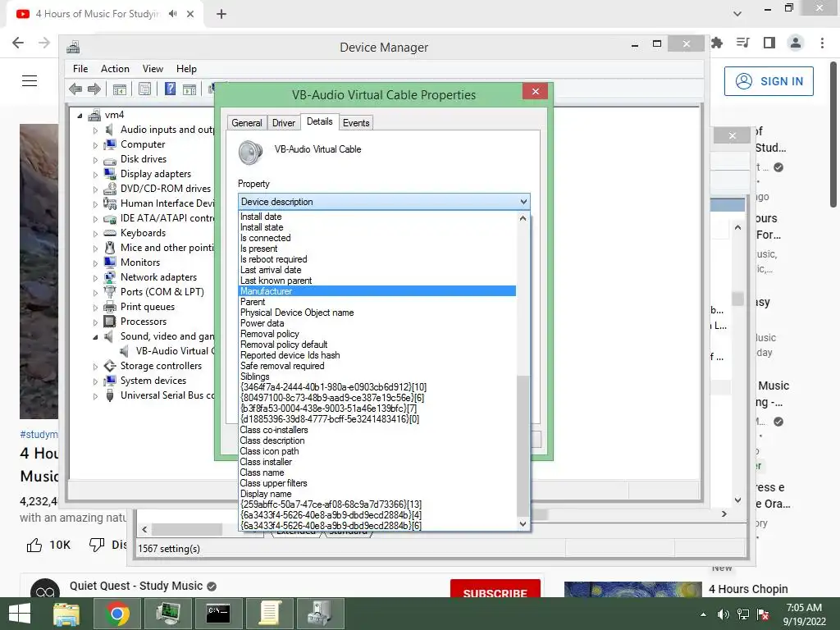Click the red SUBSCRIBE button
Viewport: 840px width, 630px height.
[495, 588]
